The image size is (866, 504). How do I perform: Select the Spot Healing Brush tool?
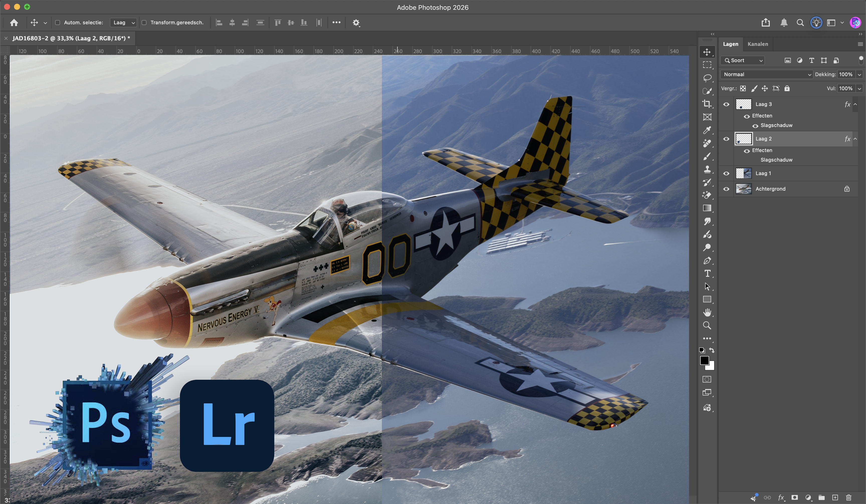point(707,143)
